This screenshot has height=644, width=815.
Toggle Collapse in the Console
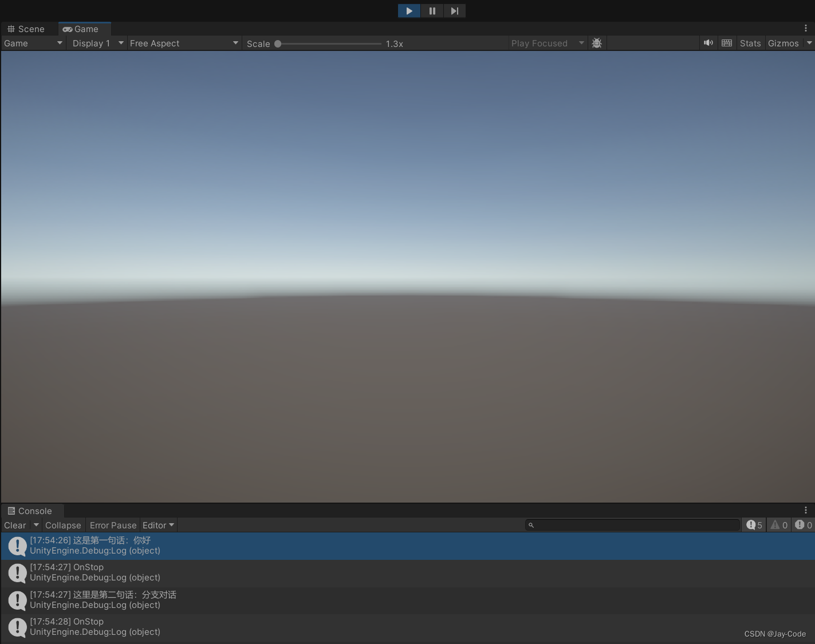click(x=63, y=526)
